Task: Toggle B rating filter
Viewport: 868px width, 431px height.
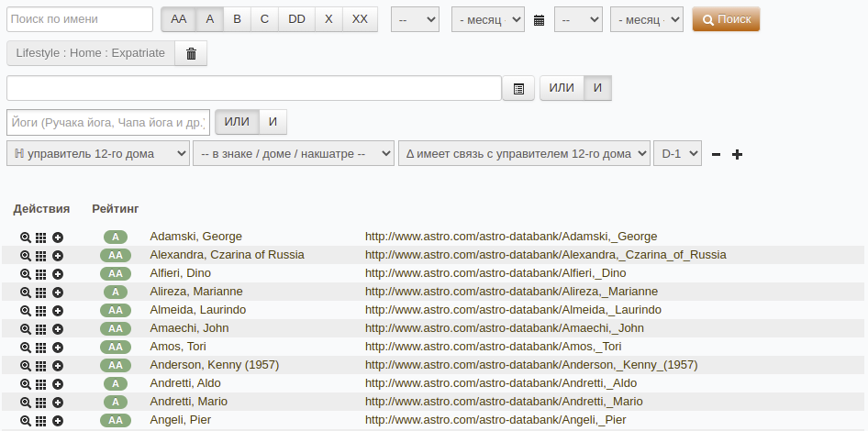Action: pos(237,19)
